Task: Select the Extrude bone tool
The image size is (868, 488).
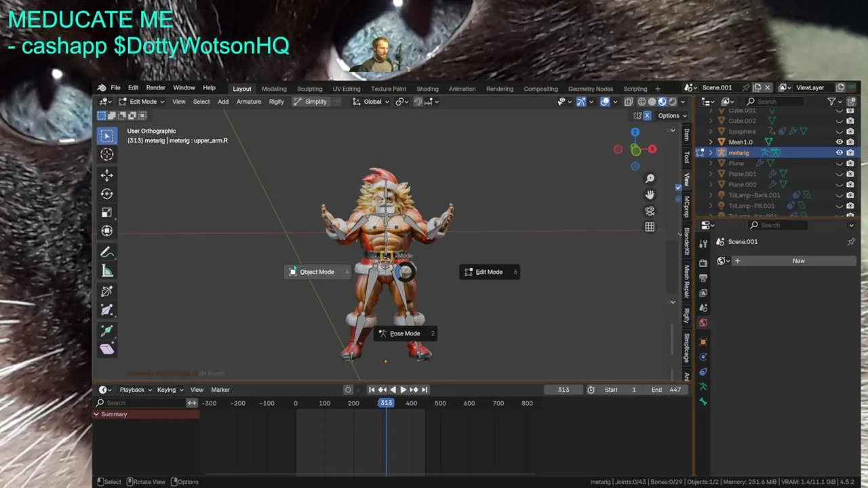Action: [x=106, y=331]
